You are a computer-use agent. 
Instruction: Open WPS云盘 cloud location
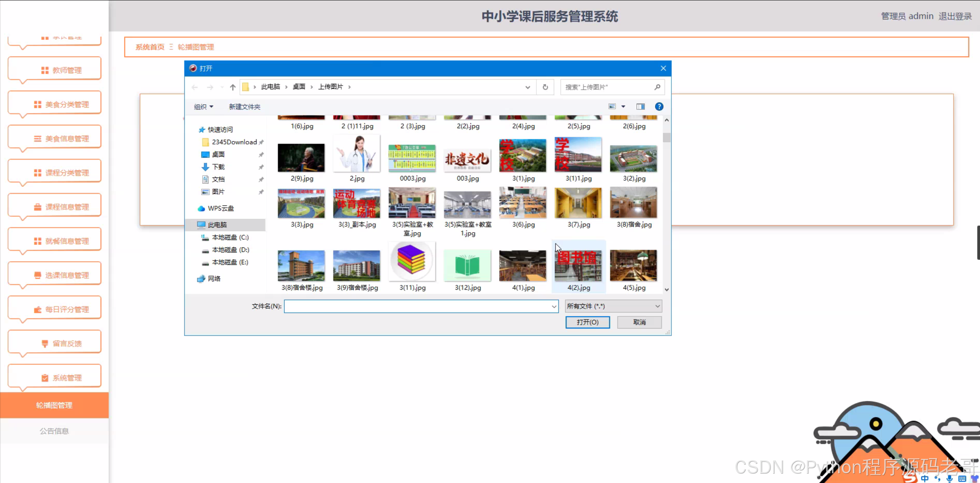click(220, 208)
